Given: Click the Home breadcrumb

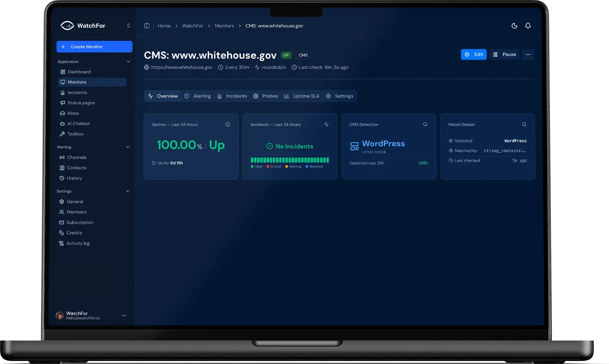Looking at the screenshot, I should [x=164, y=26].
